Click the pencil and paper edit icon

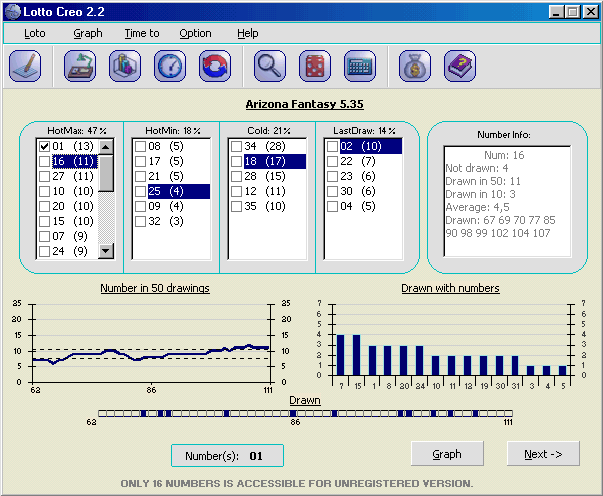[25, 66]
